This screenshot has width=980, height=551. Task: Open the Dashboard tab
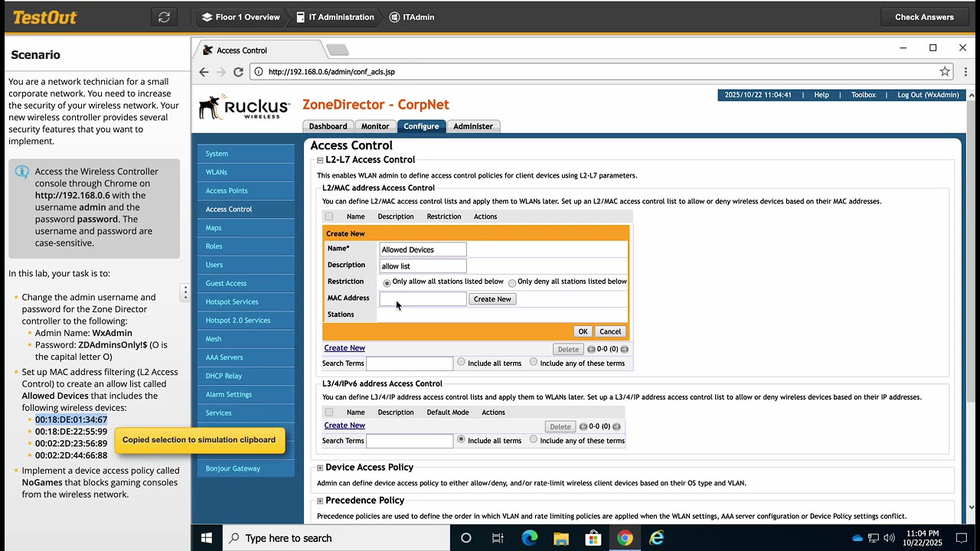click(x=328, y=126)
